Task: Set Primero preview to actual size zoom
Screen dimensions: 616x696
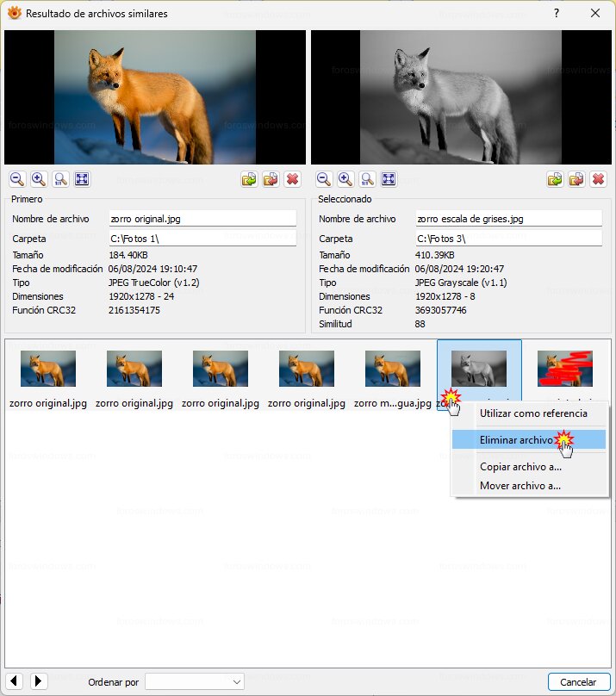Action: click(60, 179)
